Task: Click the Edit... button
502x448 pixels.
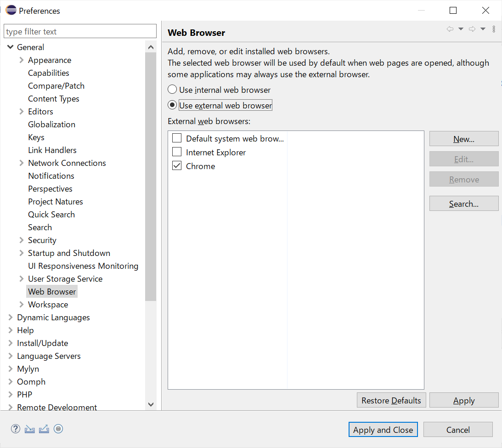Action: [464, 159]
